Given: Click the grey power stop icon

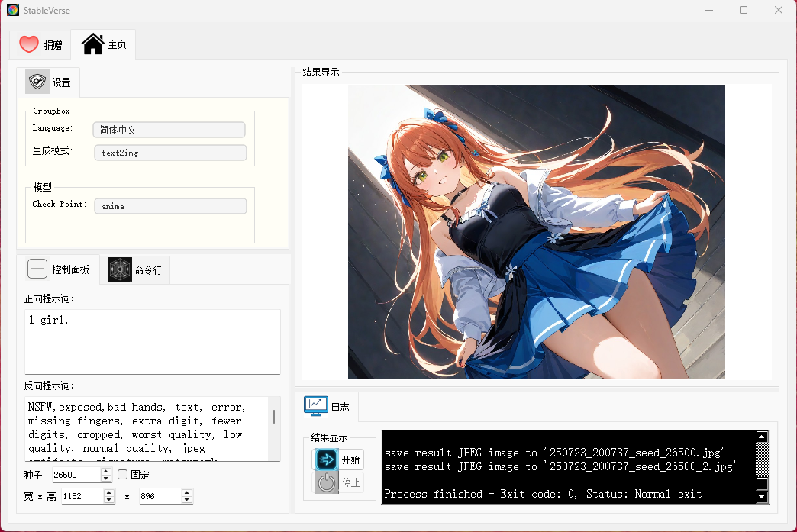Looking at the screenshot, I should point(326,482).
